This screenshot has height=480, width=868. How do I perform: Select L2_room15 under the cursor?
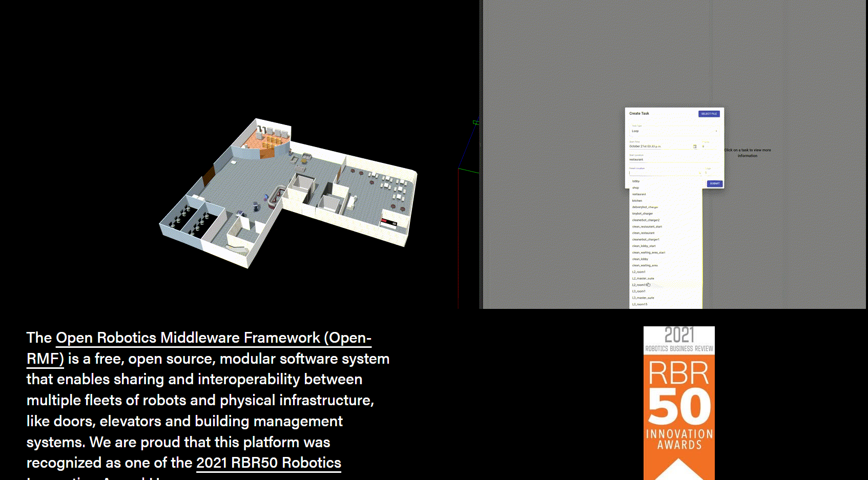pyautogui.click(x=666, y=285)
